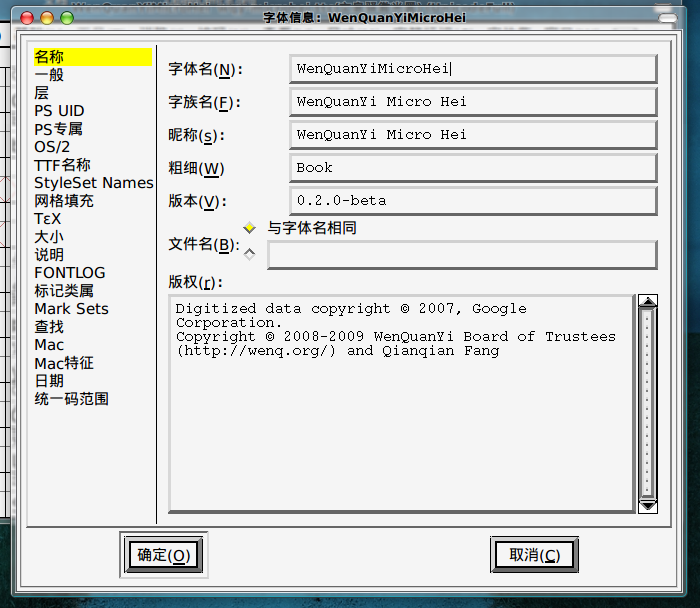Confirm with the 确定(O) button

tap(164, 555)
